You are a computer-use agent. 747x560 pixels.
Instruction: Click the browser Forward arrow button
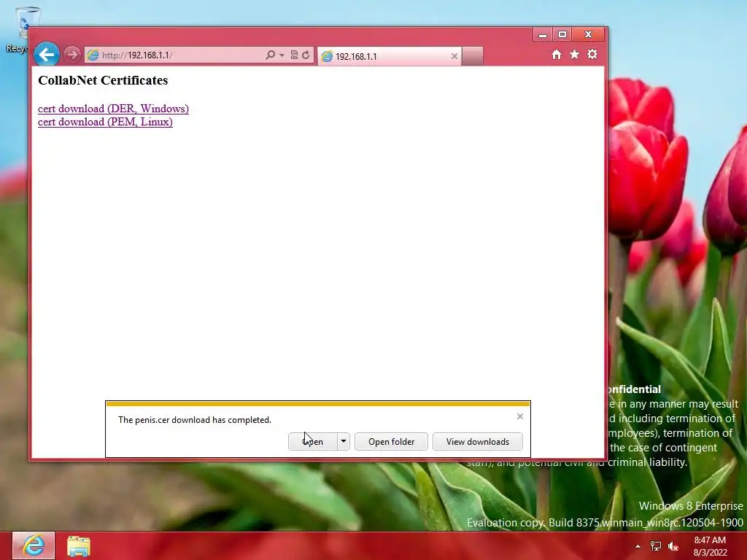pos(72,55)
